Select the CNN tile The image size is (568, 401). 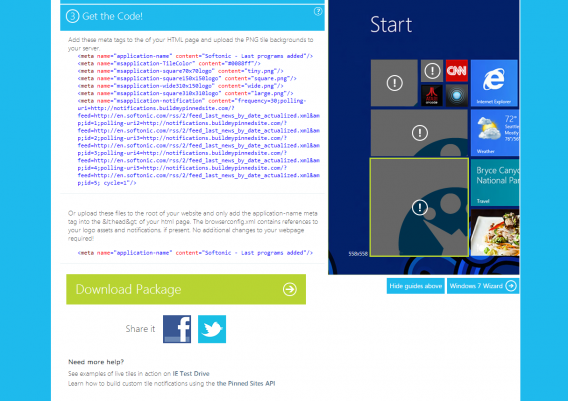(x=456, y=71)
